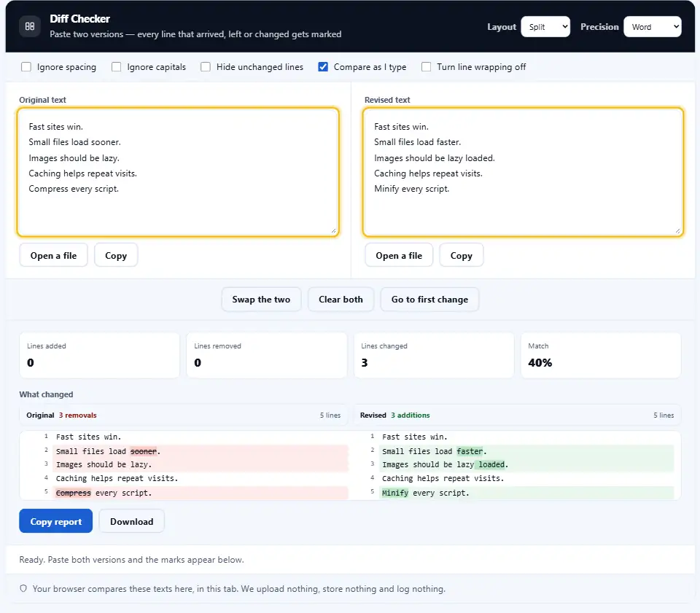Click the Revised text area resize handle

tap(677, 230)
